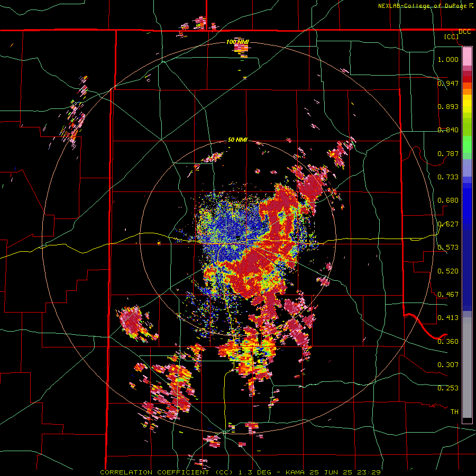Click the 0.413 scale value
Image resolution: width=476 pixels, height=476 pixels.
448,317
